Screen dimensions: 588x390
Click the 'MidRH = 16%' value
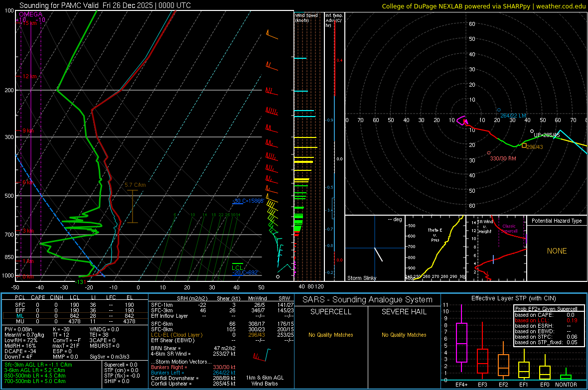click(20, 346)
